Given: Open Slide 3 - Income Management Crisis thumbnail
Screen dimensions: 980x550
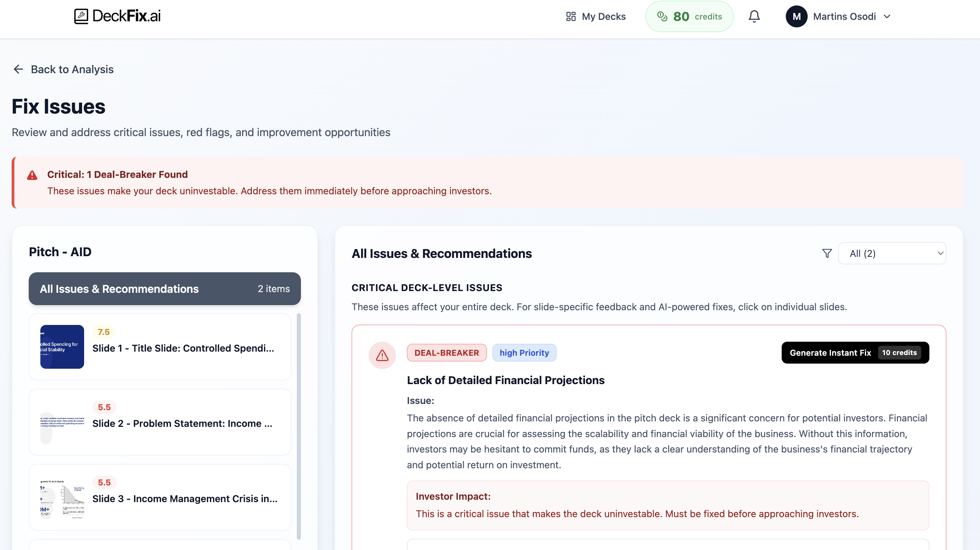Looking at the screenshot, I should coord(62,498).
